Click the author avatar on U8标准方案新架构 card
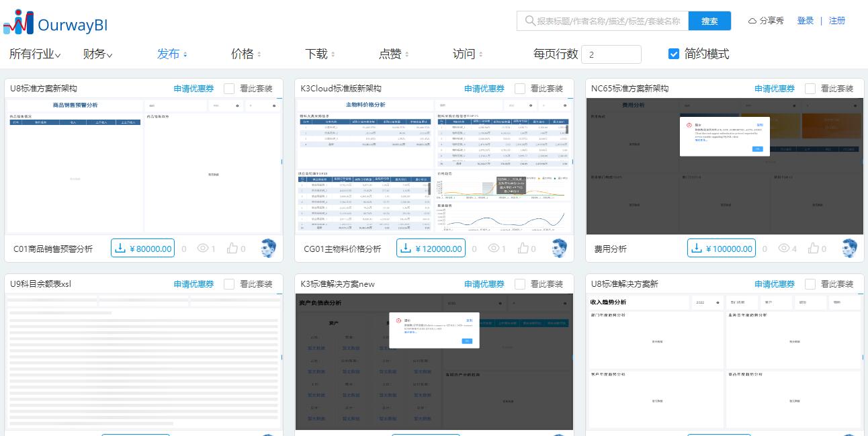This screenshot has height=436, width=868. (x=268, y=248)
